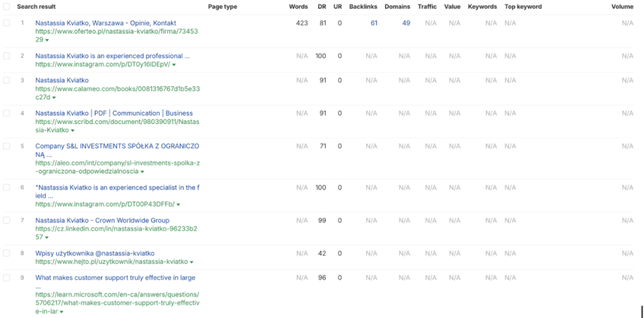Open the "Wpisy użytkownika @nastassia-kviatko" result title

pos(94,253)
